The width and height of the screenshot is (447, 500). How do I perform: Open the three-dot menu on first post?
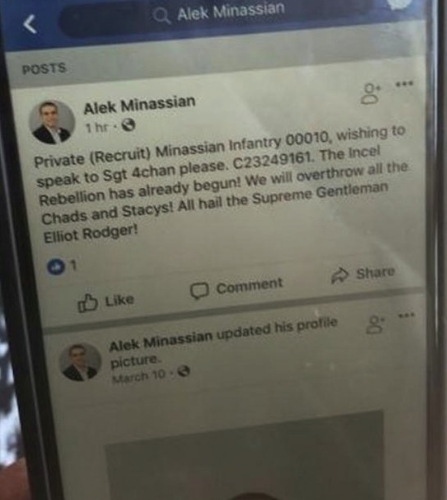[x=404, y=83]
